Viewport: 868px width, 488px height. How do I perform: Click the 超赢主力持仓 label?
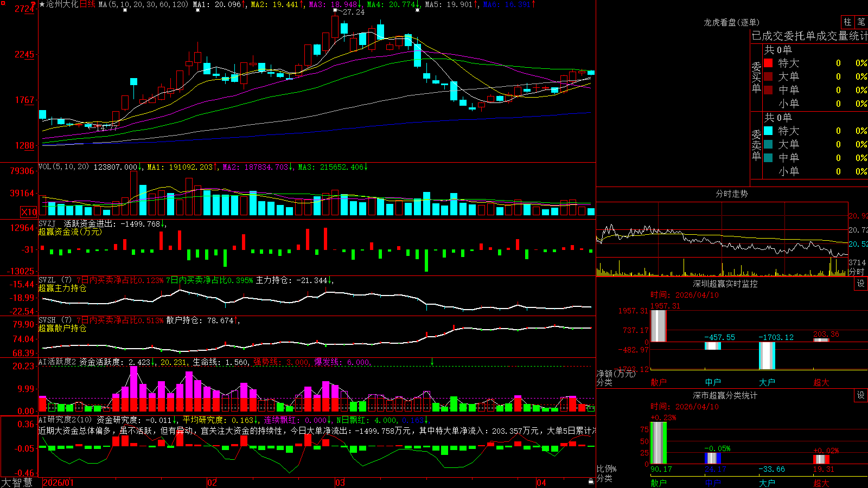click(62, 288)
